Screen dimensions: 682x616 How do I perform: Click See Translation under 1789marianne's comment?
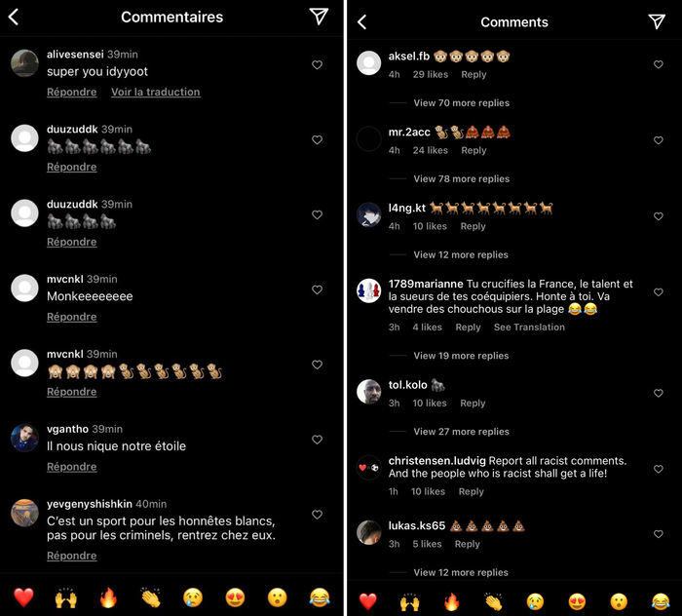click(x=529, y=327)
